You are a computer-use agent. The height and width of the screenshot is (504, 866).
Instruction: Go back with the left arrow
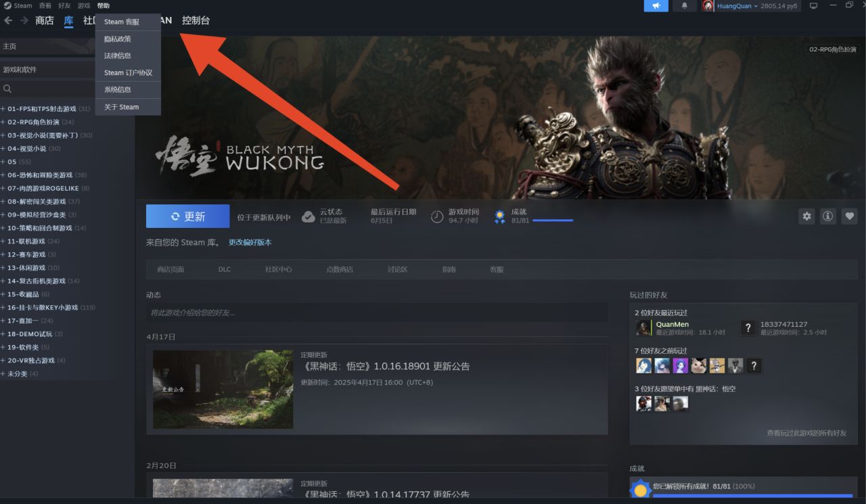click(8, 20)
